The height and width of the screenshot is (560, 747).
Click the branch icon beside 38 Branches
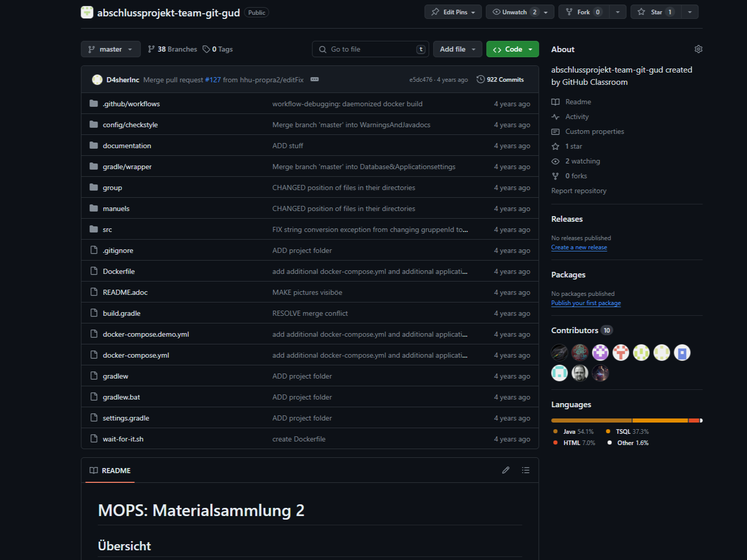151,49
